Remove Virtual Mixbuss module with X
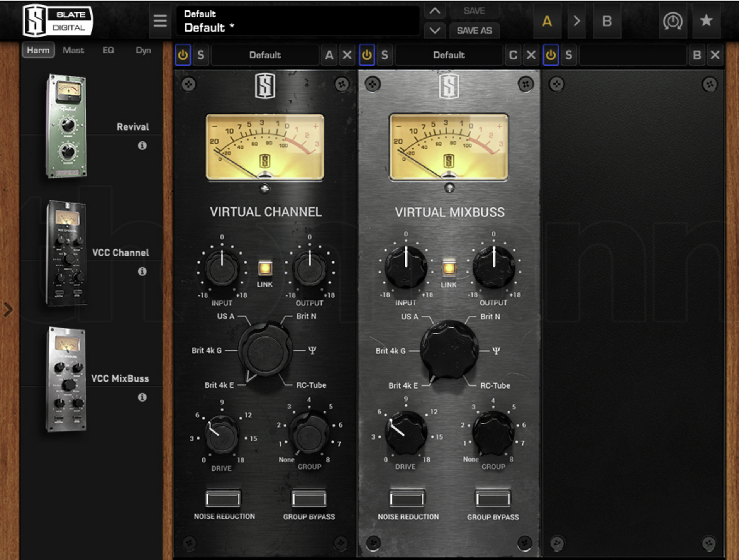This screenshot has height=560, width=739. coord(531,55)
